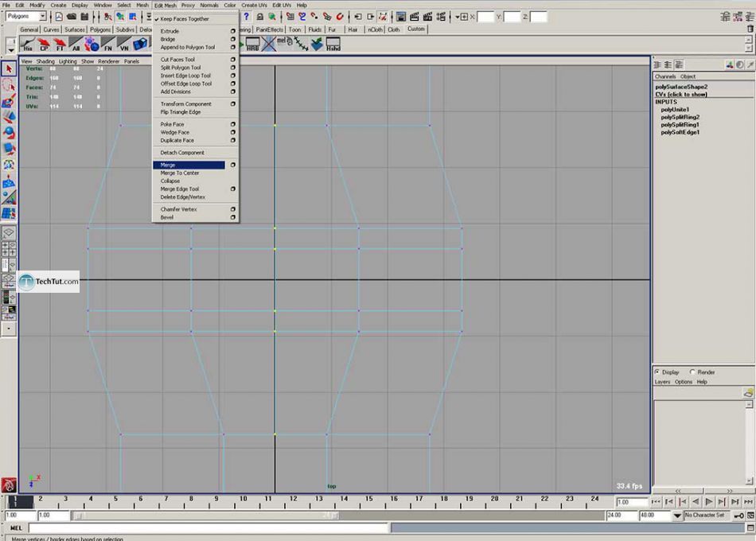Click the time range slider bar
Screen dimensions: 756x541
[206, 516]
